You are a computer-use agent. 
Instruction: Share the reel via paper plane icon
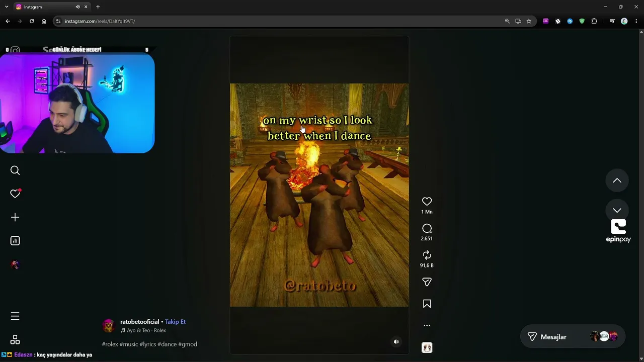click(x=427, y=282)
